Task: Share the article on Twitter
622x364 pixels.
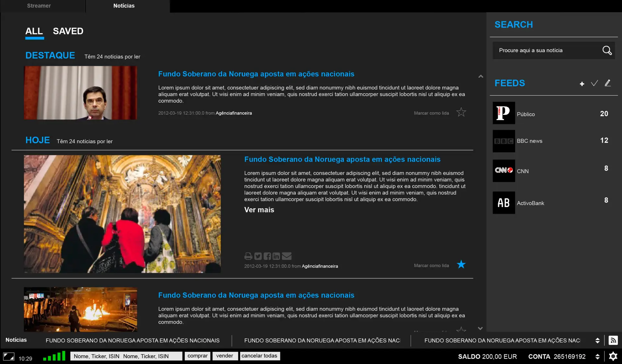Action: click(258, 256)
